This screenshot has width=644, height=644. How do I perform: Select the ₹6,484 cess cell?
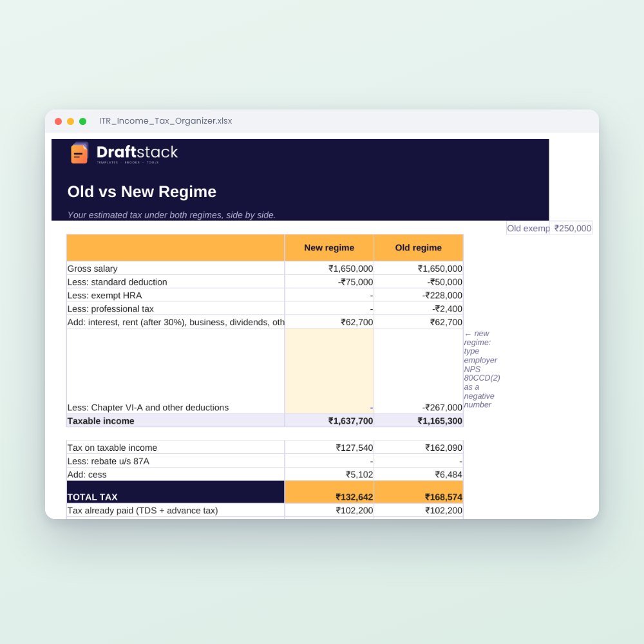coord(419,475)
